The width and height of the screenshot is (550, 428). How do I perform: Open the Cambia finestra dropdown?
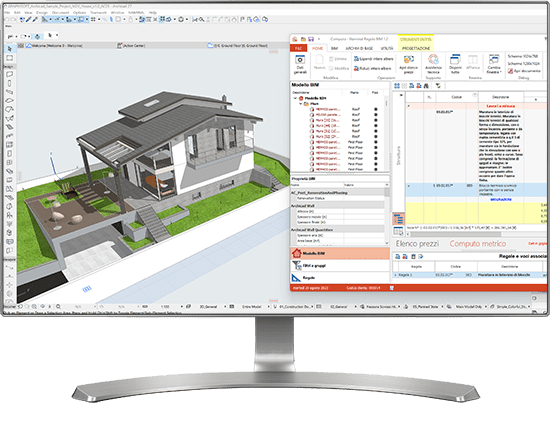point(494,64)
